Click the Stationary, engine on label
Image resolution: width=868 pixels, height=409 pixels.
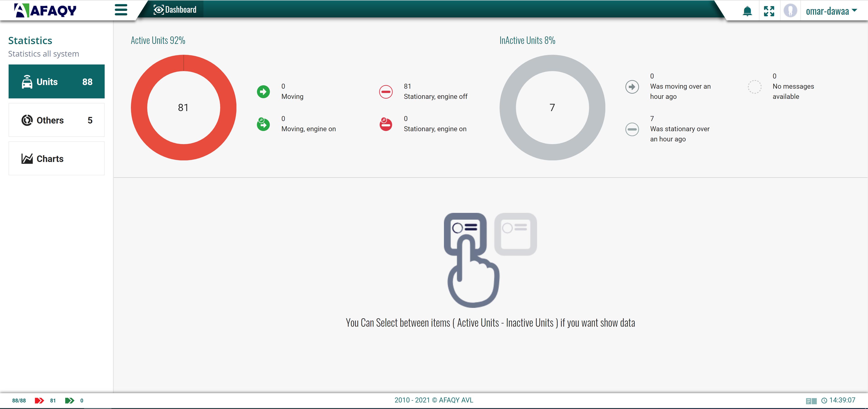pyautogui.click(x=435, y=129)
